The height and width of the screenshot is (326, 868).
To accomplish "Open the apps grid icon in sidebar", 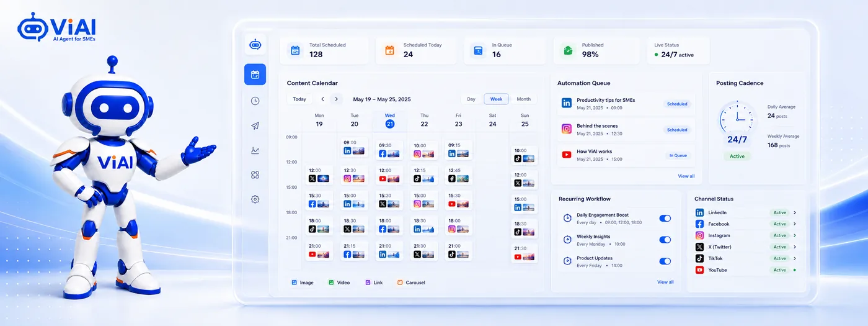I will tap(255, 175).
